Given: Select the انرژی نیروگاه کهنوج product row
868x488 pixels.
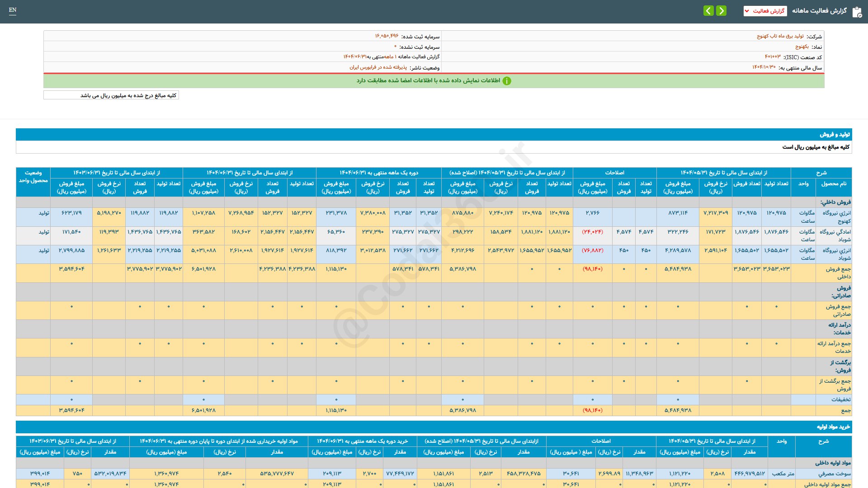Looking at the screenshot, I should pos(836,217).
